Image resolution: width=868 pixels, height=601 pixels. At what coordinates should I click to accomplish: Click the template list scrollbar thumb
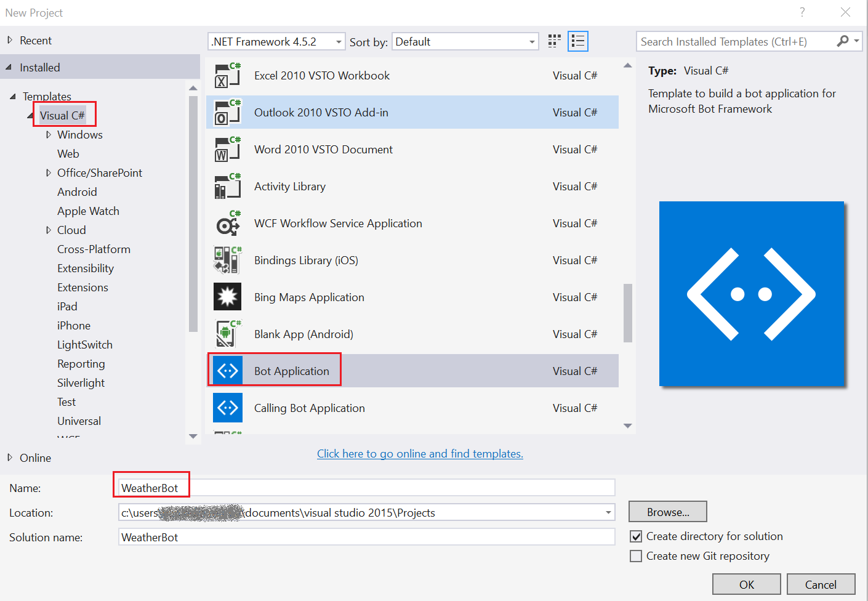(x=627, y=313)
